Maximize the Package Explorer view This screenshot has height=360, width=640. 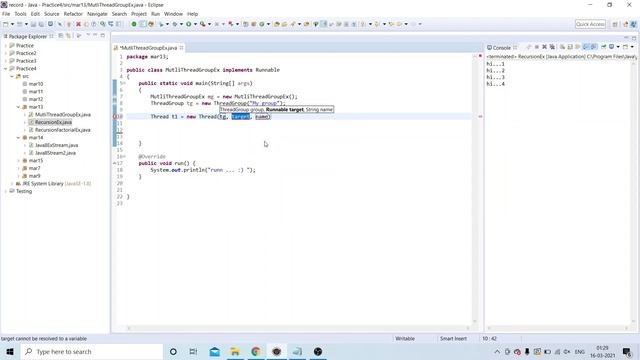pyautogui.click(x=102, y=36)
